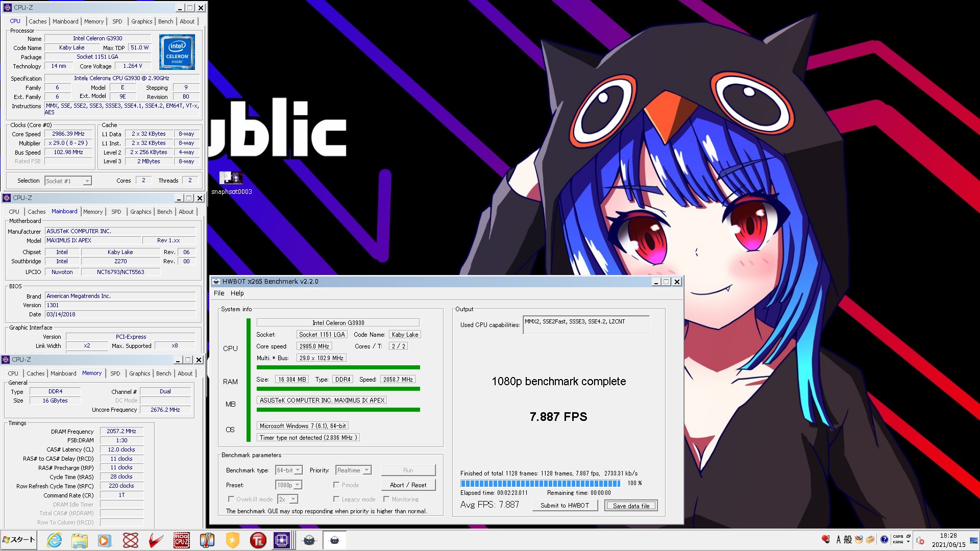The width and height of the screenshot is (980, 551).
Task: Click the IME help question mark icon
Action: (x=884, y=539)
